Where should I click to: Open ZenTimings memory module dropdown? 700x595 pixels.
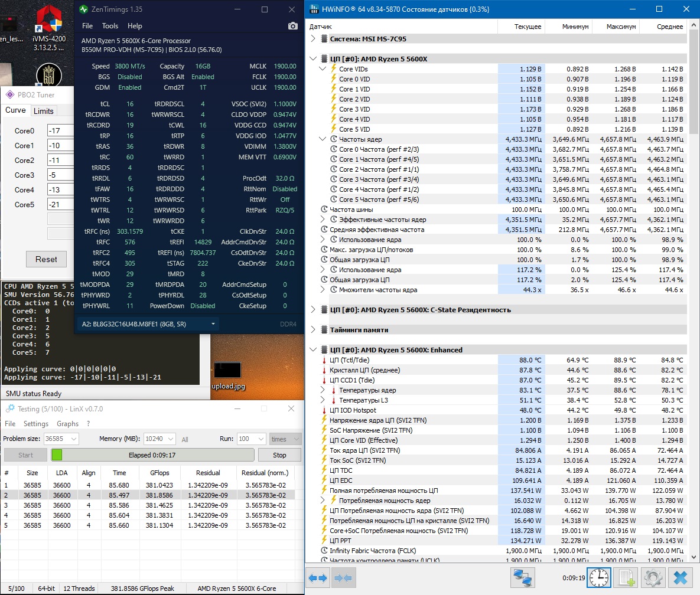click(x=148, y=324)
